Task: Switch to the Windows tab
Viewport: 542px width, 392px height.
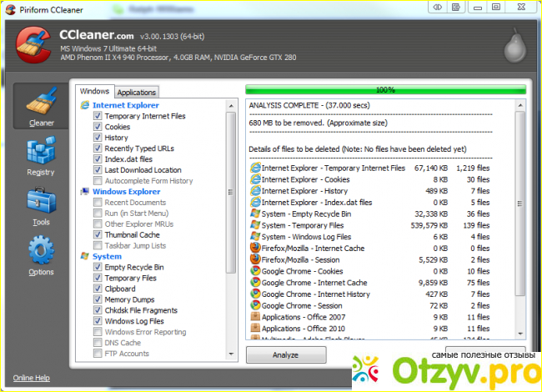Action: click(x=94, y=92)
